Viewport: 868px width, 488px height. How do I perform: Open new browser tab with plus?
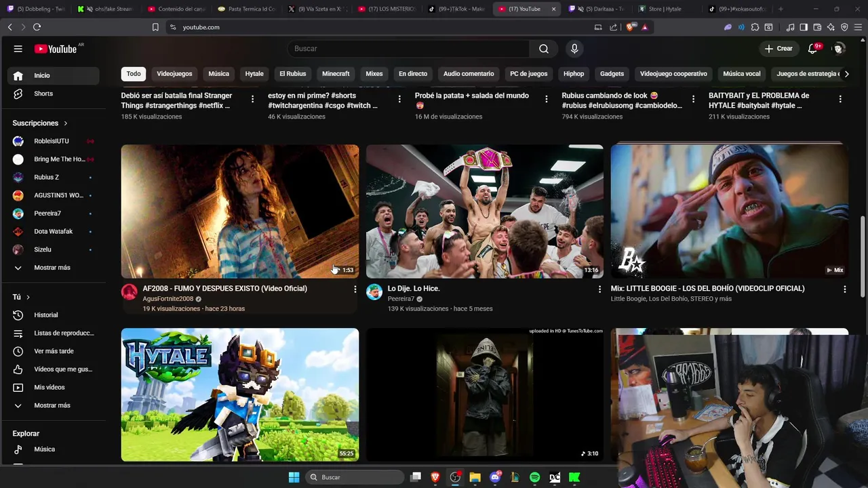pos(781,9)
